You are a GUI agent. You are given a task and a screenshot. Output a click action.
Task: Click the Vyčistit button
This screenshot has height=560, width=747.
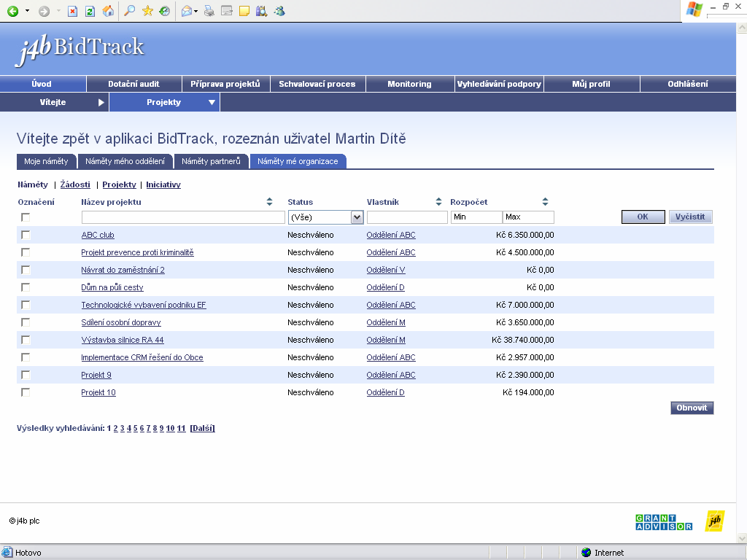point(690,217)
